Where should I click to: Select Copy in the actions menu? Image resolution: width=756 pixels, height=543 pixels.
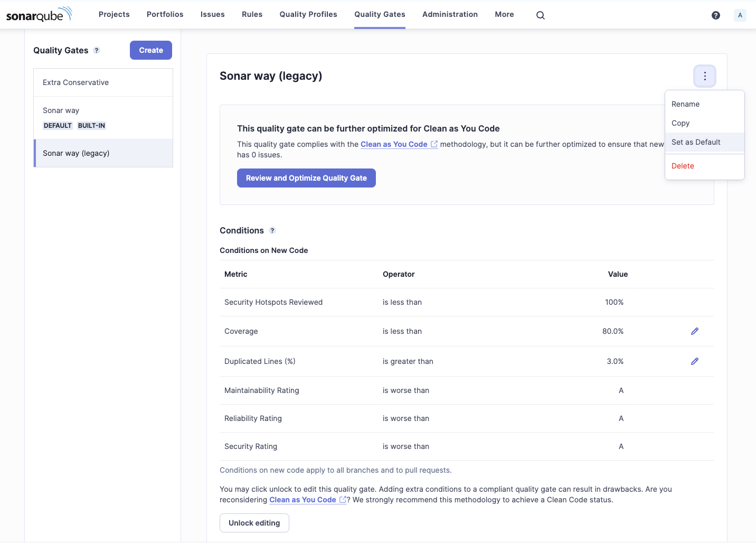681,123
